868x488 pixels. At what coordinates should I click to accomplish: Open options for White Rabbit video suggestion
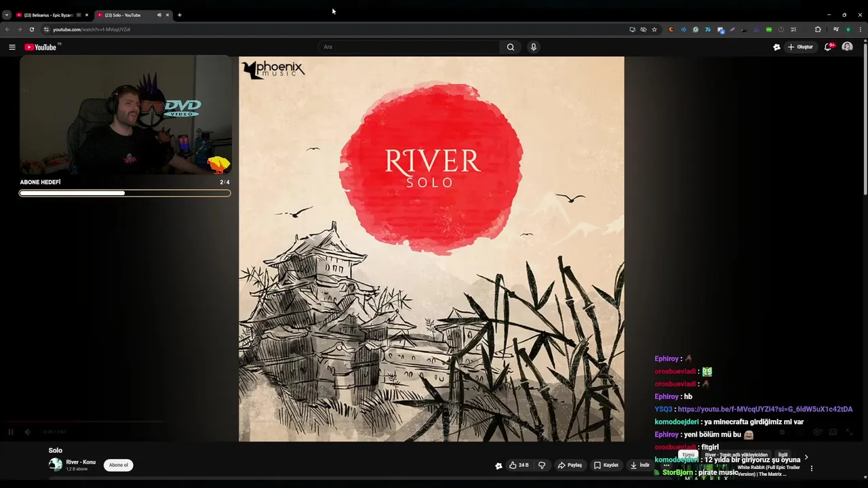(x=811, y=468)
